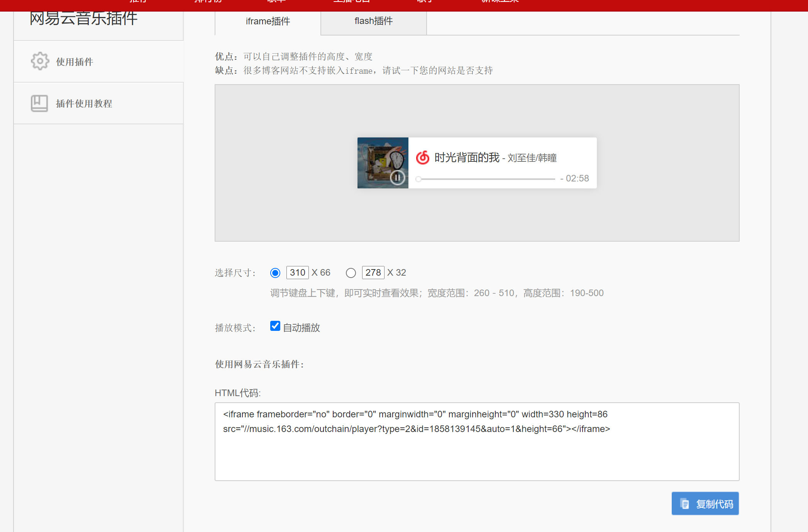The height and width of the screenshot is (532, 808).
Task: Click the album cover thumbnail
Action: coord(383,163)
